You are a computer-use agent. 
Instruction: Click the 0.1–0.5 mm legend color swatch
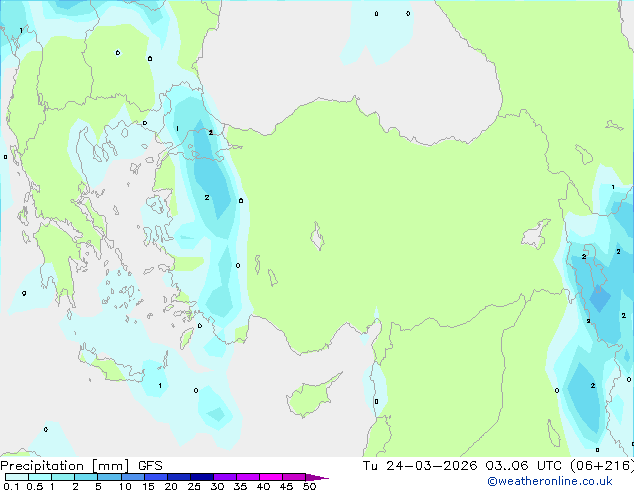pos(17,477)
